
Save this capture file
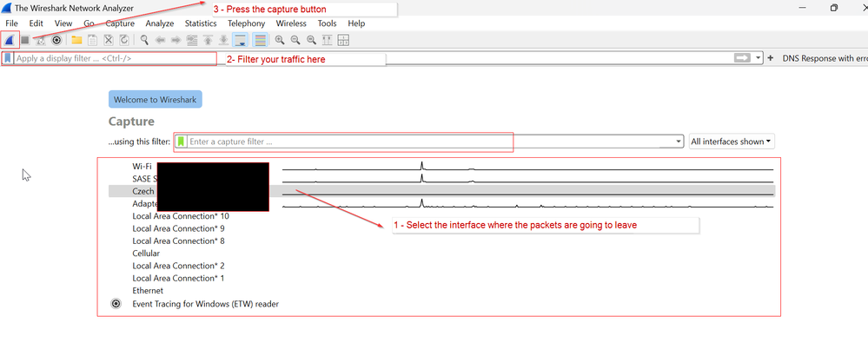(x=93, y=40)
